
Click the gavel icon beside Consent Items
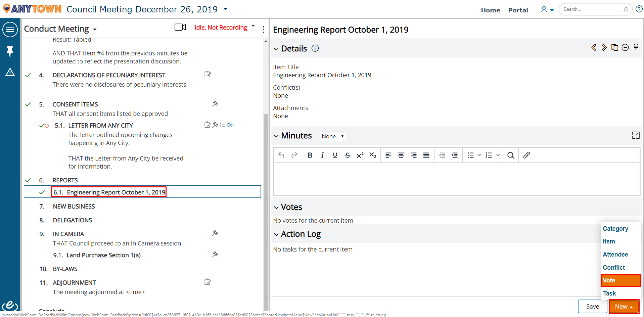coord(215,103)
